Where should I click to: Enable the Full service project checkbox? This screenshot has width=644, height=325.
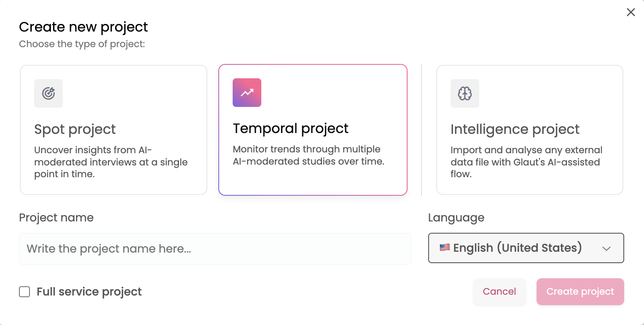(x=24, y=292)
